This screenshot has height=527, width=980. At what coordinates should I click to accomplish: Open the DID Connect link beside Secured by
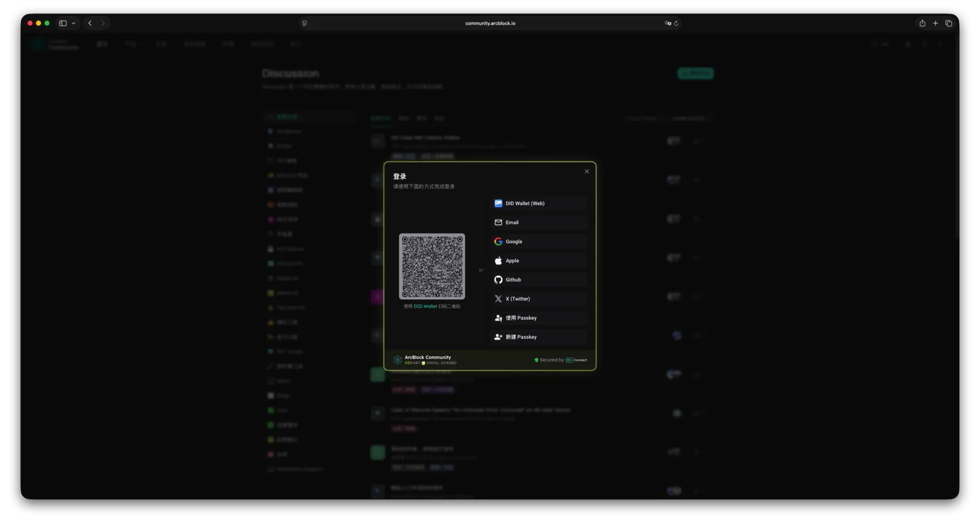click(x=576, y=360)
